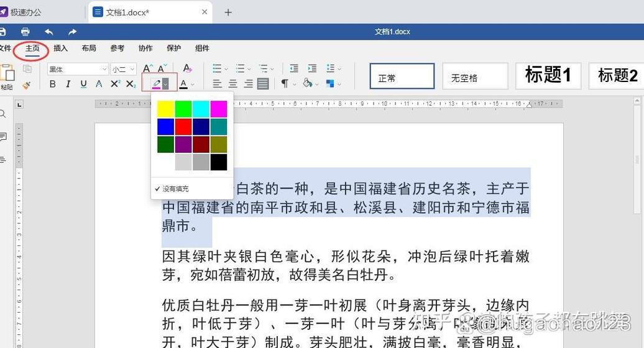
Task: Open the 协作 Collaboration tab
Action: (145, 48)
